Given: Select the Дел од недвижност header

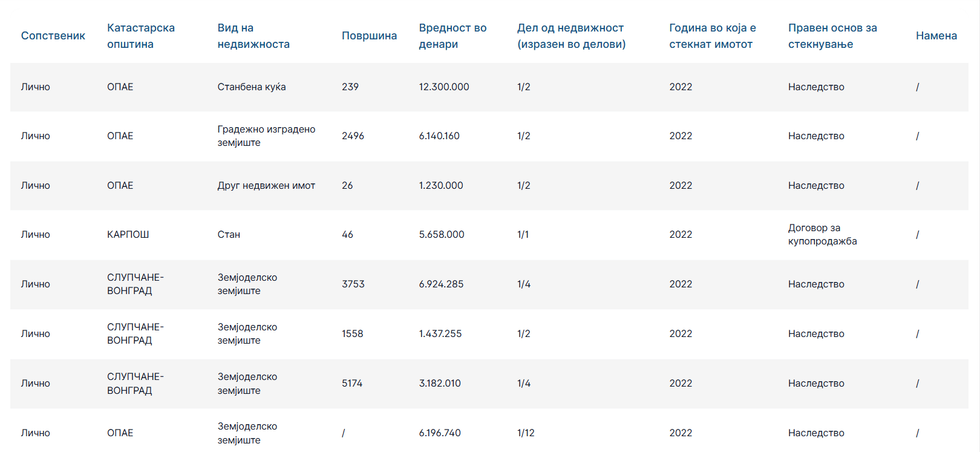Looking at the screenshot, I should coord(571,36).
